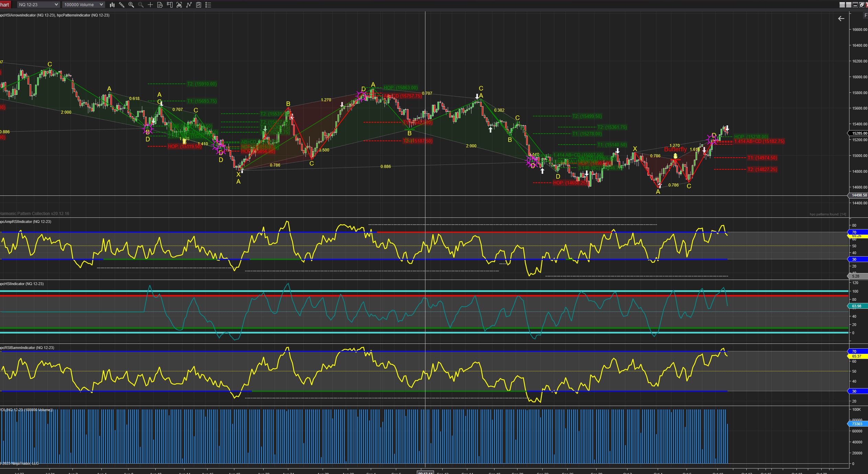Click the zoom out magnifier icon
Viewport: 868px width, 474px height.
point(141,5)
